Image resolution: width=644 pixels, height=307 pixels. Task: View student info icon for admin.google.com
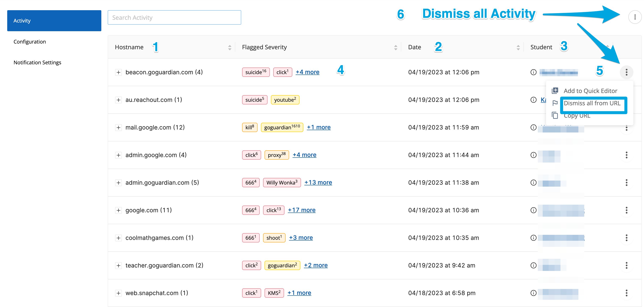pos(533,155)
